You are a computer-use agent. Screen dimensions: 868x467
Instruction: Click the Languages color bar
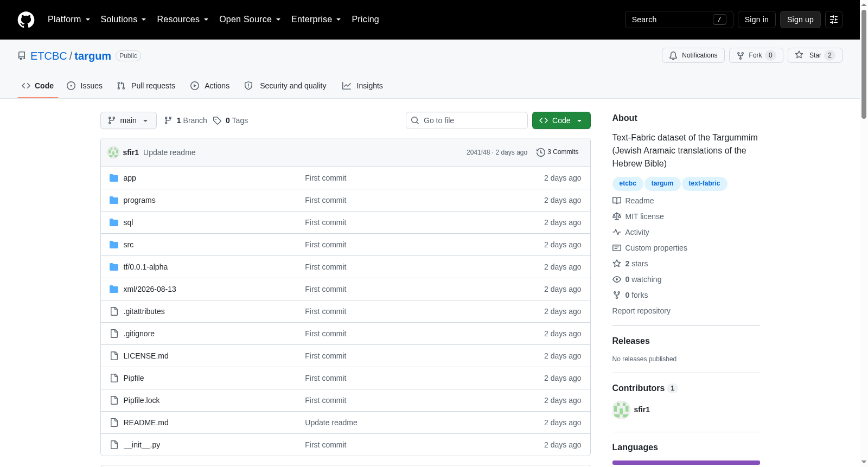pyautogui.click(x=686, y=463)
